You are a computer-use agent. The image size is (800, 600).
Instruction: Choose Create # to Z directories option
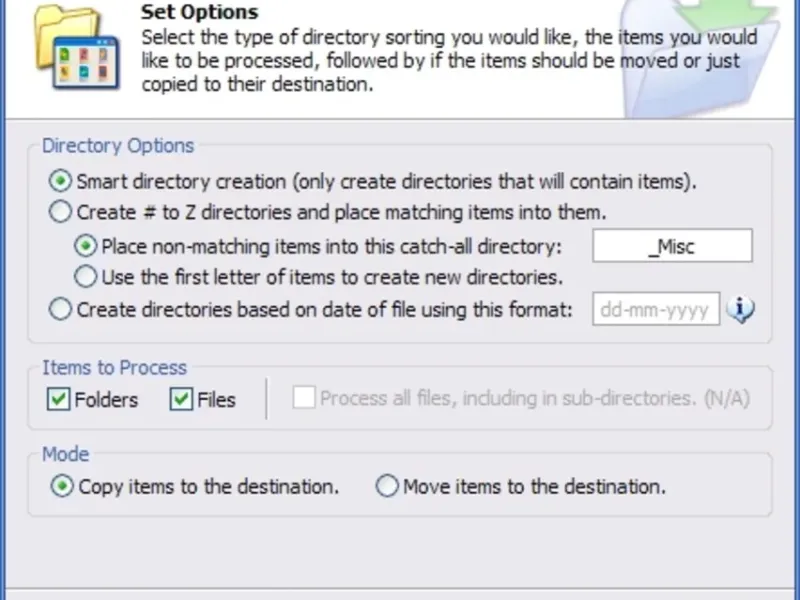click(61, 212)
